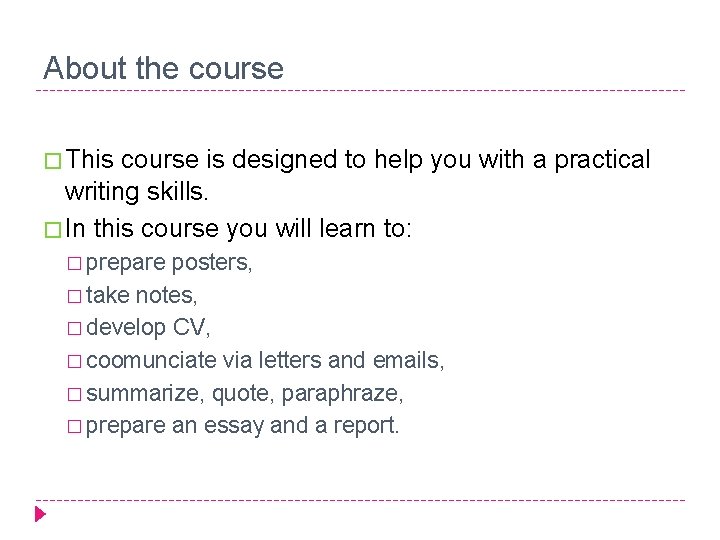Place cursor in "prepare posters," text

click(170, 263)
